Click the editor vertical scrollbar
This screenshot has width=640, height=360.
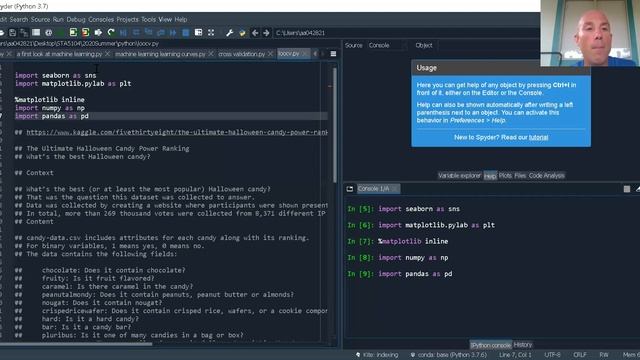point(335,124)
